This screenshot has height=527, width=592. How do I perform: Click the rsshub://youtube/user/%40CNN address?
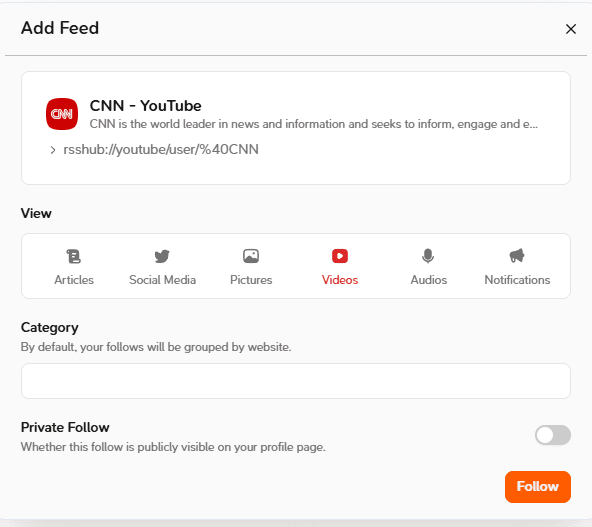pyautogui.click(x=161, y=149)
